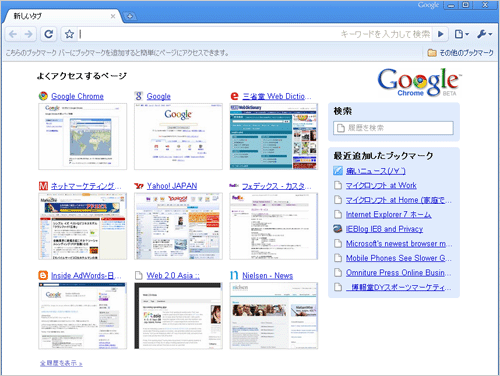Click the Go arrow beside address bar

440,34
